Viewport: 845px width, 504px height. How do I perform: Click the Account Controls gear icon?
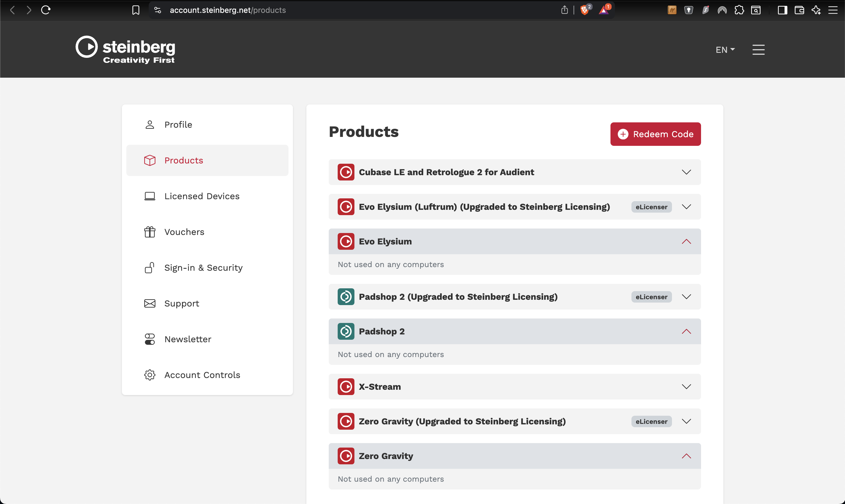(x=150, y=375)
